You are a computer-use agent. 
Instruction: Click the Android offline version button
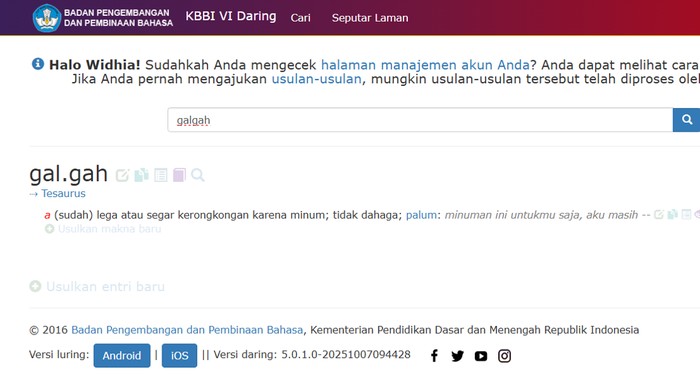[x=122, y=356]
